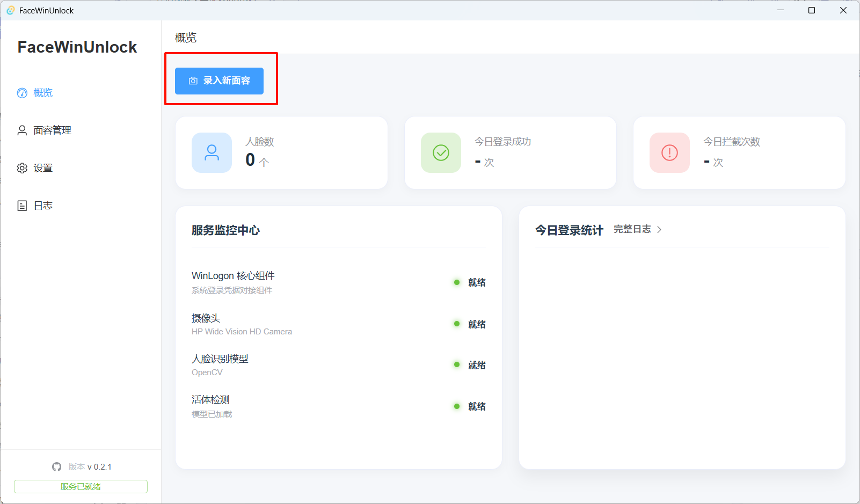The height and width of the screenshot is (504, 860).
Task: Click the 今日登录成功 label
Action: click(502, 142)
